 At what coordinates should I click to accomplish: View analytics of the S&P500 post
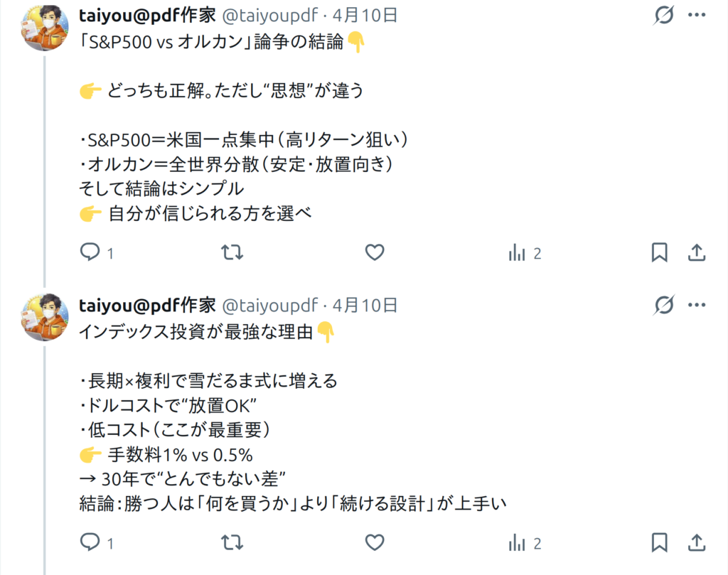pos(517,252)
